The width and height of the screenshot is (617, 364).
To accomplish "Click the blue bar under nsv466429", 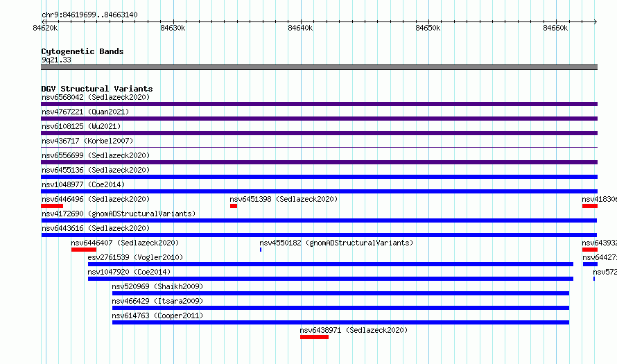I will click(x=341, y=308).
